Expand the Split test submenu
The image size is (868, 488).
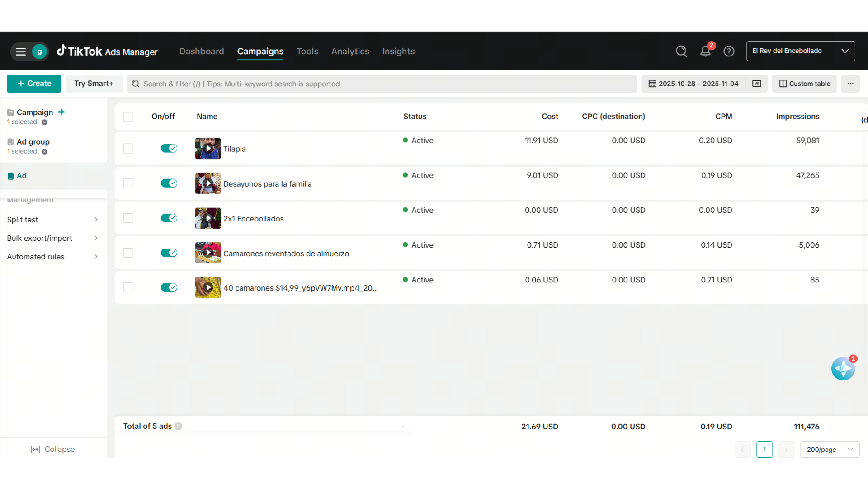tap(52, 220)
